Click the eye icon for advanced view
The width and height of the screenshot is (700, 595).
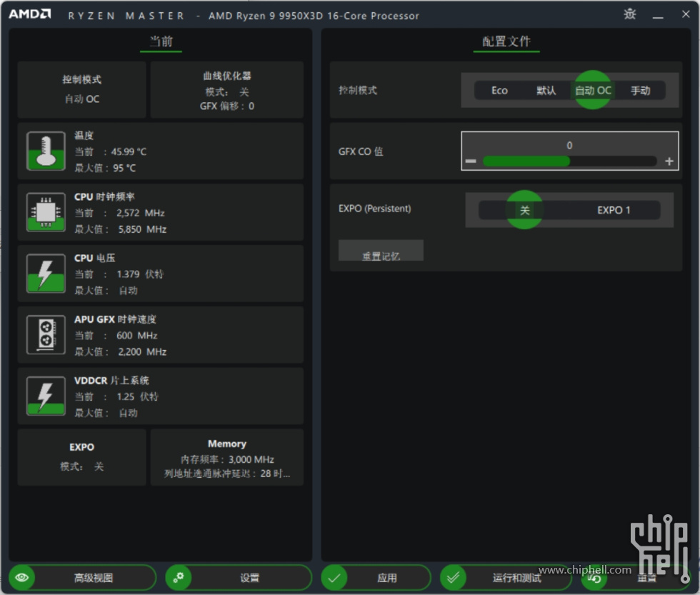pos(22,578)
